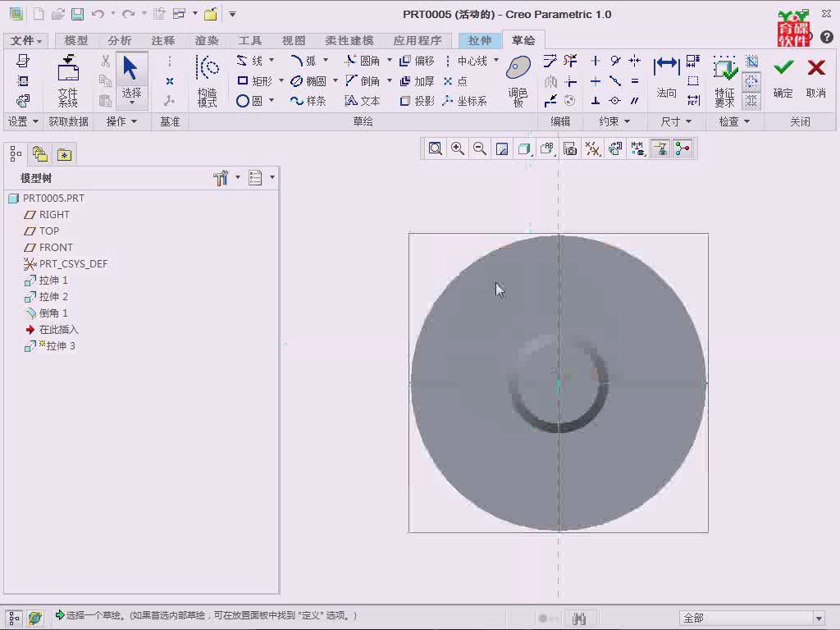Select the 线 (line) sketch tool
840x630 pixels.
tap(250, 61)
